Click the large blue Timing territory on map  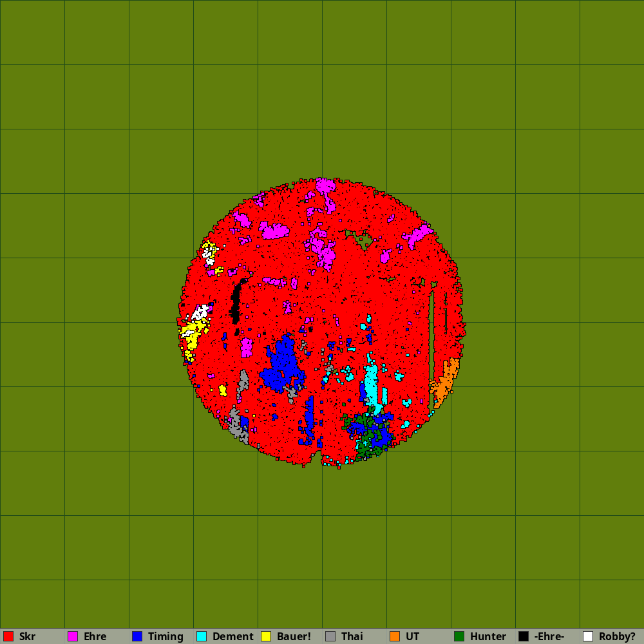click(x=282, y=368)
